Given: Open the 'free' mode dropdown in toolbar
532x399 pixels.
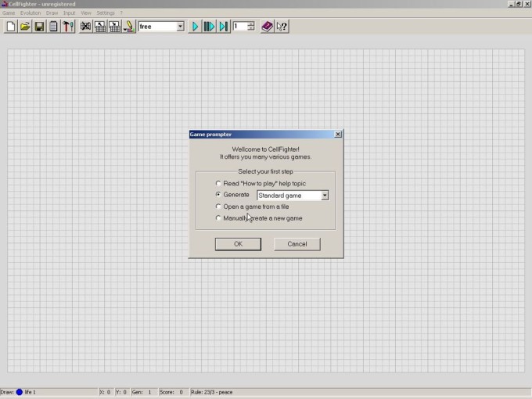Looking at the screenshot, I should pyautogui.click(x=181, y=27).
